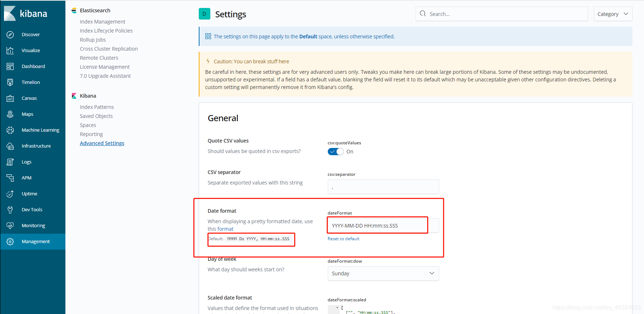Open Index Patterns link
The width and height of the screenshot is (644, 314).
pos(97,107)
